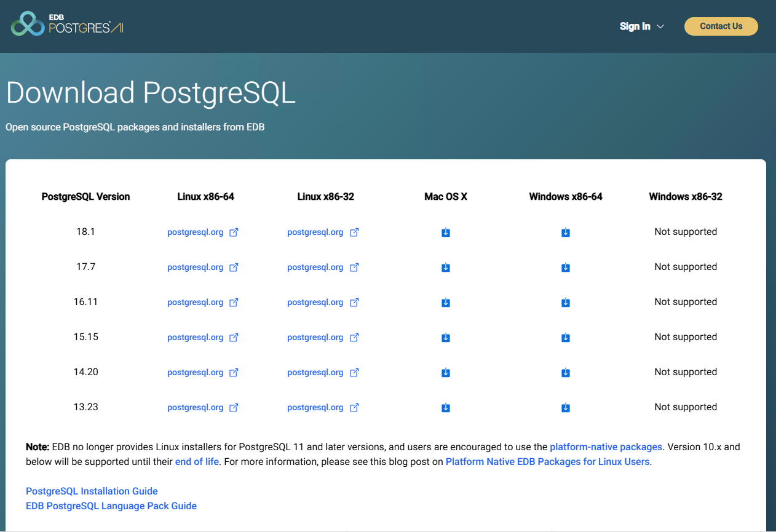
Task: Open postgresql.org link for 18.1 Linux x86-64
Action: click(x=195, y=232)
